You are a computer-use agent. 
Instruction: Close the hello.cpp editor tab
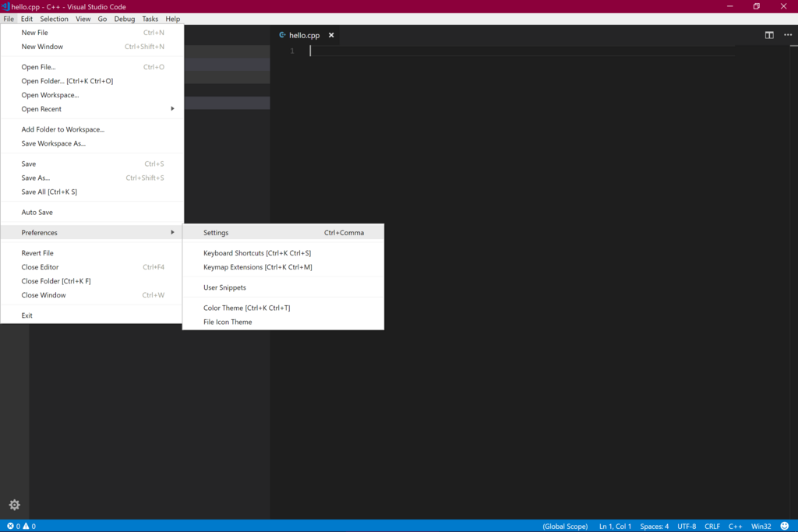[x=331, y=35]
